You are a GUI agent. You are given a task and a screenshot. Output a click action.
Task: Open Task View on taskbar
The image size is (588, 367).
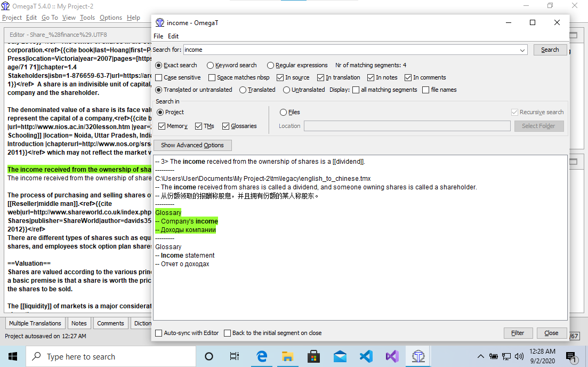click(x=235, y=356)
